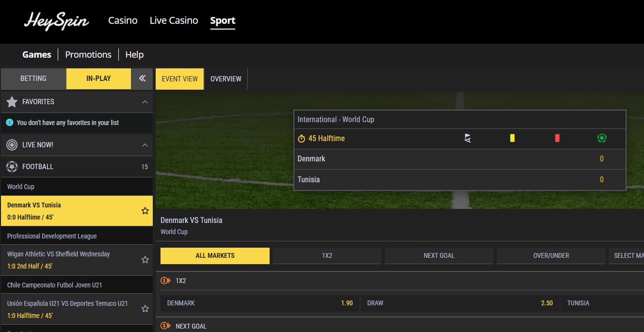Favorite the Denmark VS Tunisia match
Screen dimensions: 644x332
[145, 211]
